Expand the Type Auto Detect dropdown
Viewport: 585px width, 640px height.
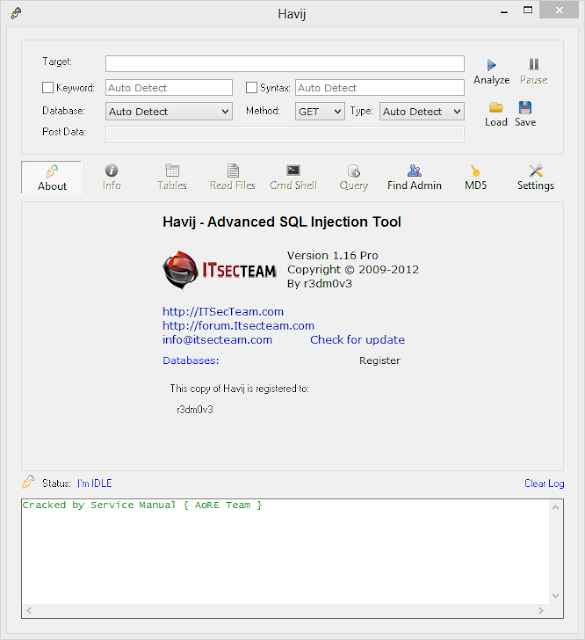tap(422, 111)
